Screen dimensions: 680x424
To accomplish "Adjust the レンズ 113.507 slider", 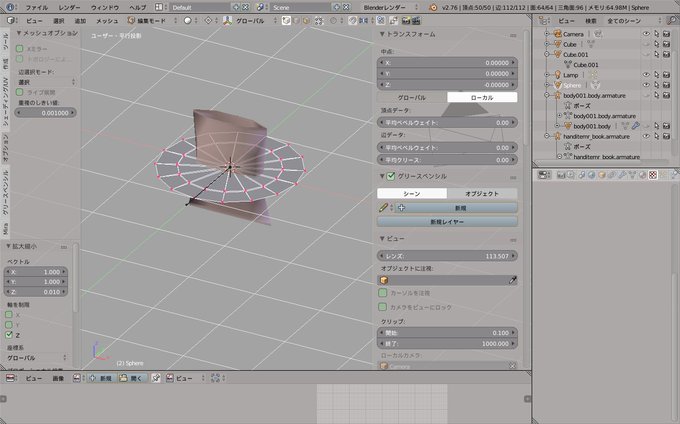I will coord(448,256).
